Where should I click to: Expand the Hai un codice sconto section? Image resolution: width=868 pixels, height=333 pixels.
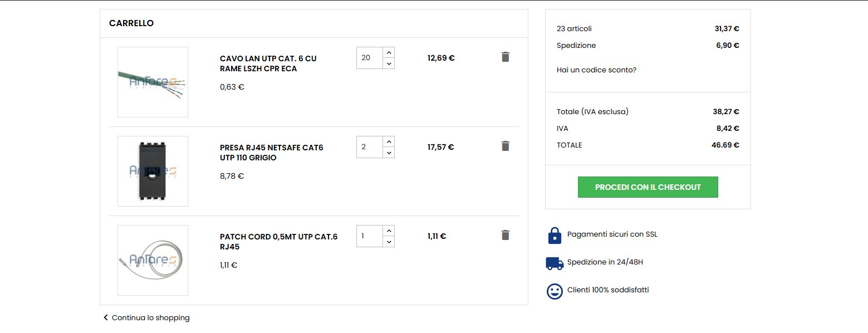(596, 70)
